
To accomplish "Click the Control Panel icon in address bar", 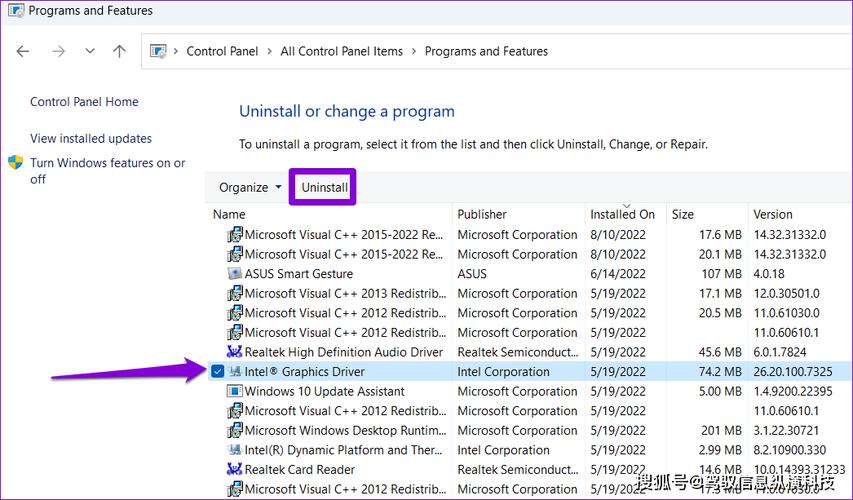I will point(158,51).
